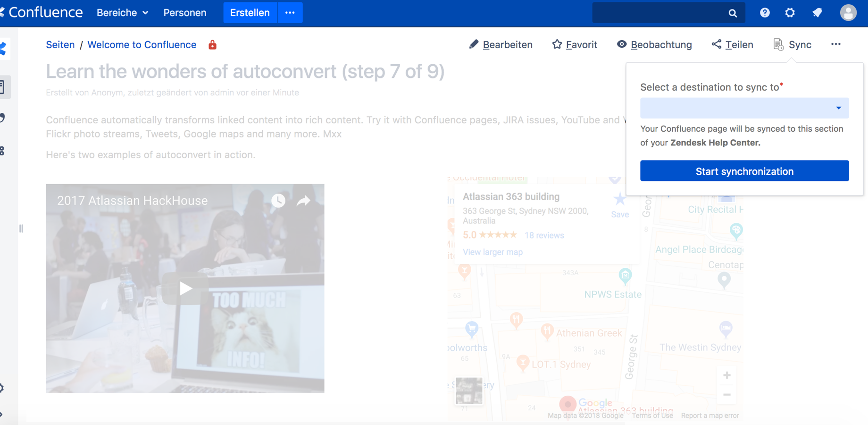
Task: Save the Atlassian 363 building place
Action: pyautogui.click(x=620, y=205)
